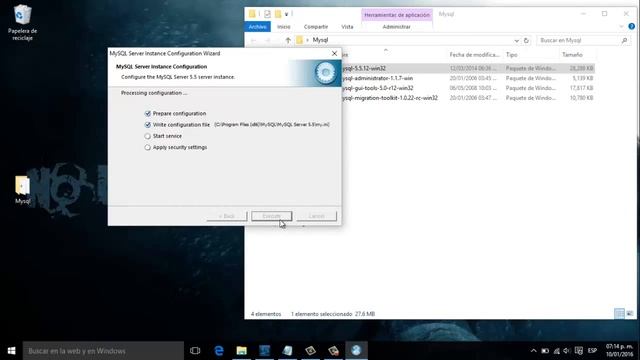
Task: Open the battery status tray icon
Action: point(545,351)
